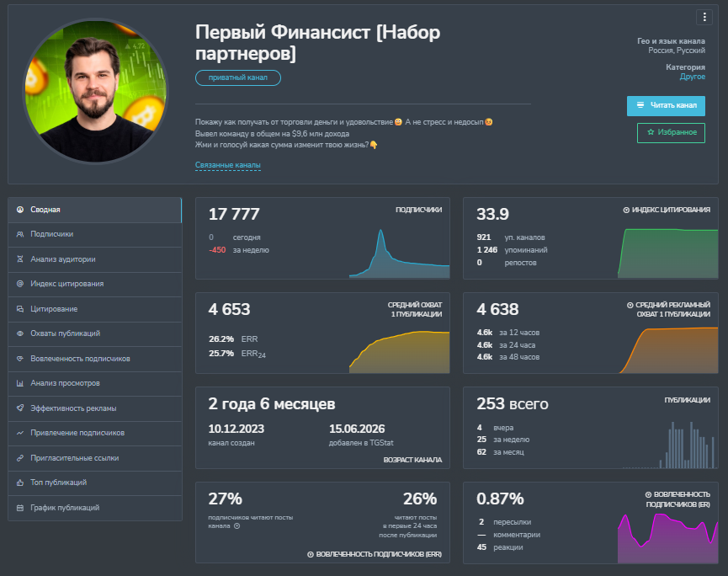Image resolution: width=728 pixels, height=576 pixels.
Task: Add channel to Избранное
Action: [671, 133]
